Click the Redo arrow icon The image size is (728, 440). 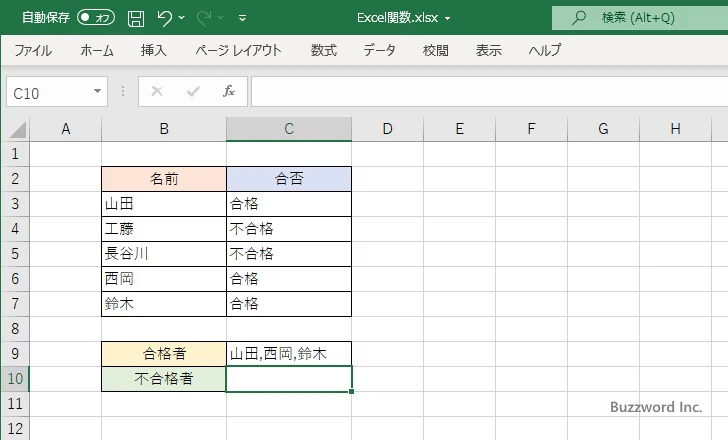(204, 18)
